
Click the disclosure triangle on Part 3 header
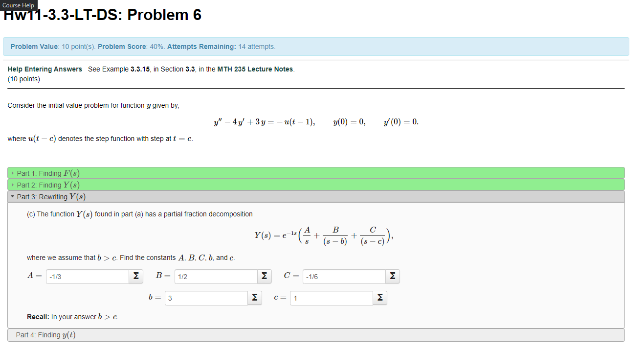coord(12,196)
